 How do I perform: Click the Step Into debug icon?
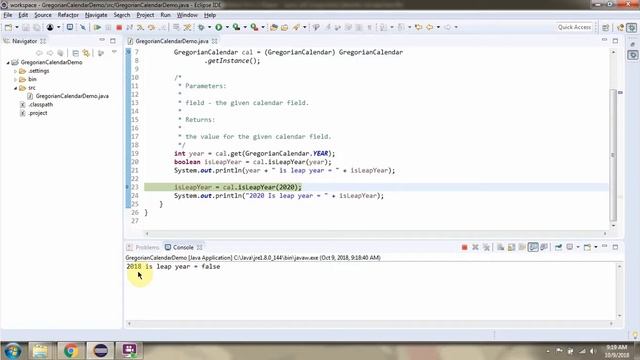tap(140, 27)
